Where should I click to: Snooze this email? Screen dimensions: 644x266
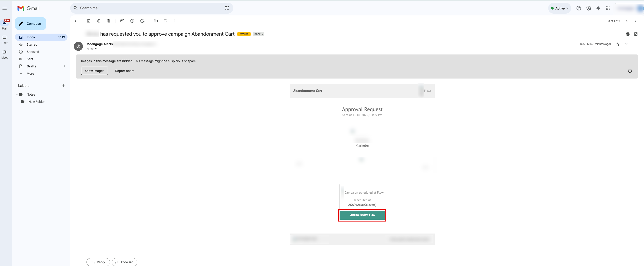click(132, 21)
